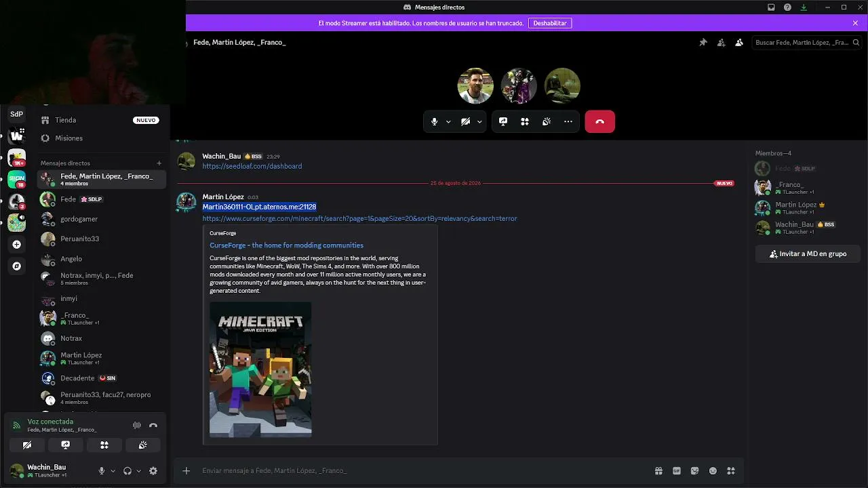Open the help icon in title bar
The width and height of the screenshot is (868, 488).
pyautogui.click(x=787, y=7)
